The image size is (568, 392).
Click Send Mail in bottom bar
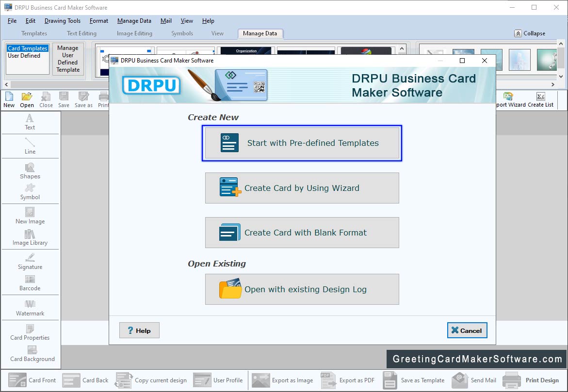pos(474,380)
